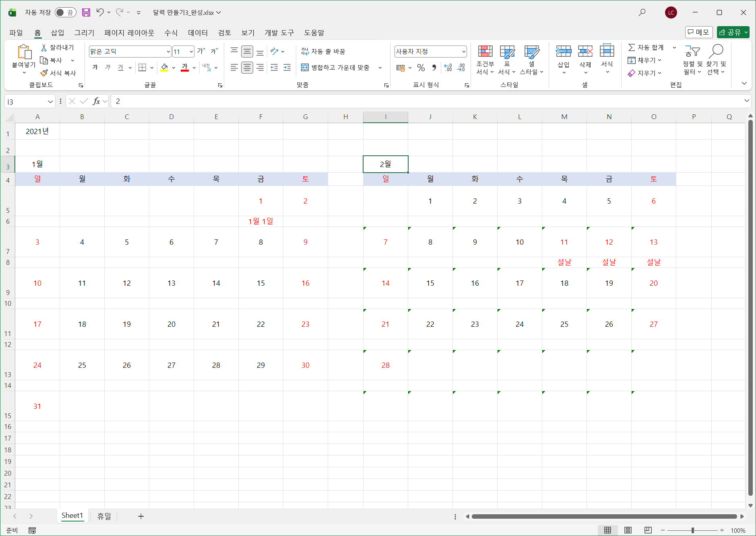Viewport: 756px width, 536px height.
Task: Open the File tab
Action: click(16, 33)
